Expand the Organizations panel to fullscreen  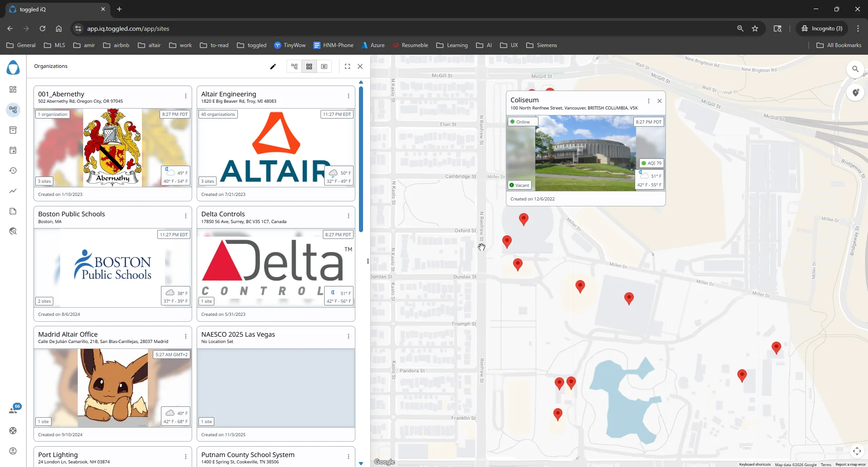pos(347,67)
